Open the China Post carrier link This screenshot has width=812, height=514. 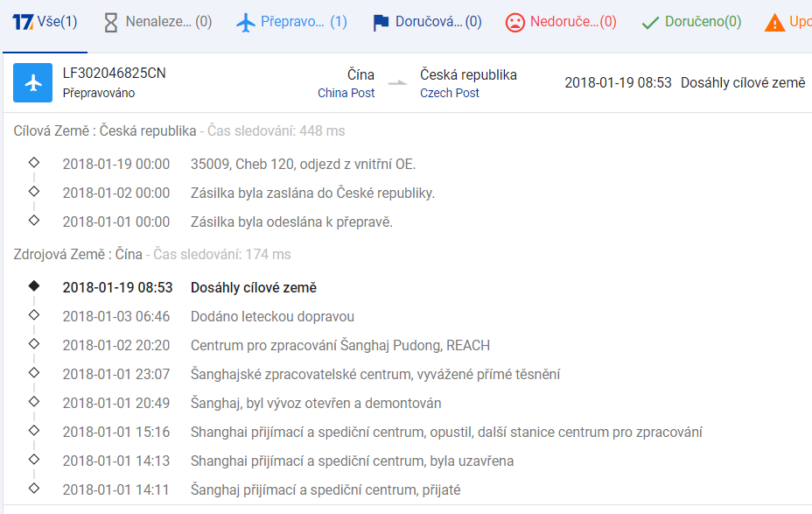[346, 93]
